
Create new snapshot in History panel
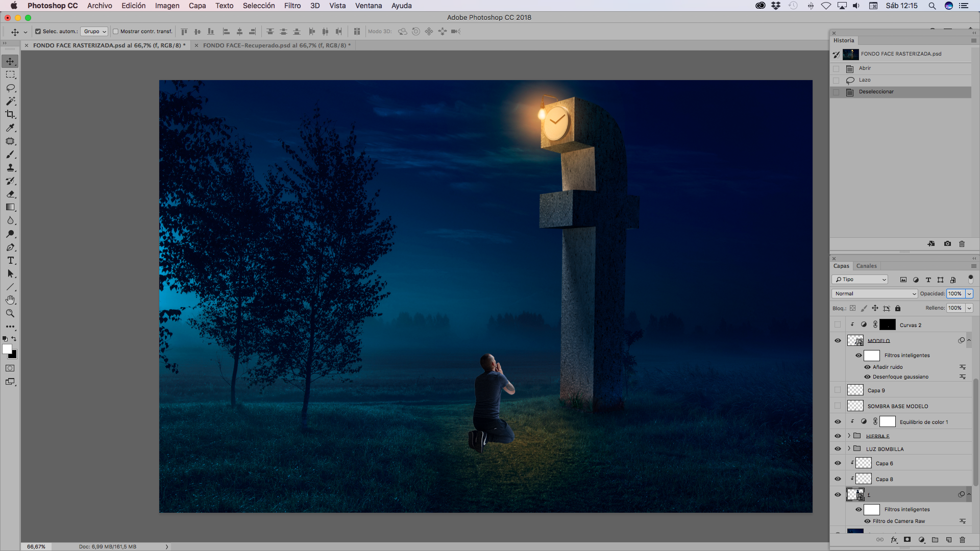[947, 244]
